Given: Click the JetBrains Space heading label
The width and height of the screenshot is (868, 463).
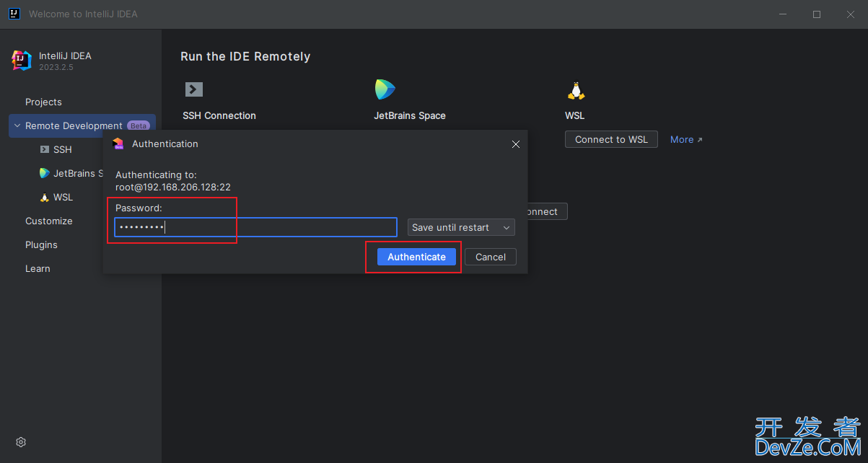Looking at the screenshot, I should pos(410,115).
